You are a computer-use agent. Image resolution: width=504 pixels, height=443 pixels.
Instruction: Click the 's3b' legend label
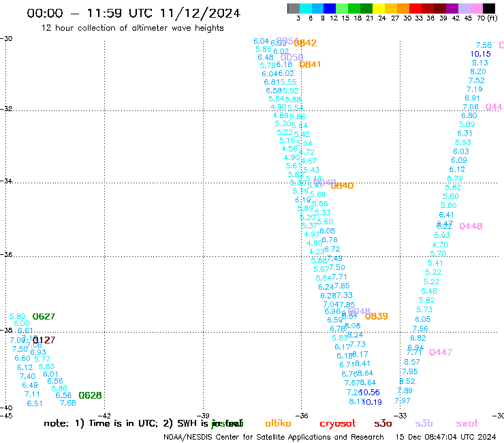pos(424,424)
